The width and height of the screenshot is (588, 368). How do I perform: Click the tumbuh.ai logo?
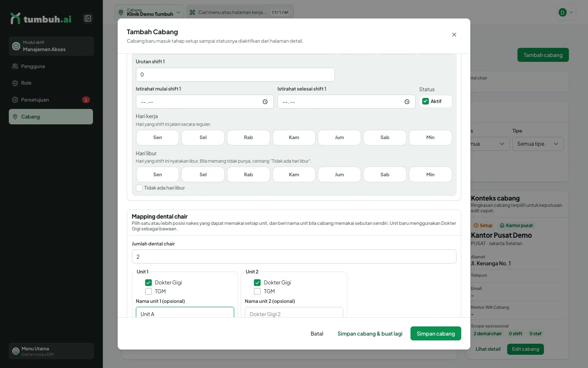click(41, 19)
